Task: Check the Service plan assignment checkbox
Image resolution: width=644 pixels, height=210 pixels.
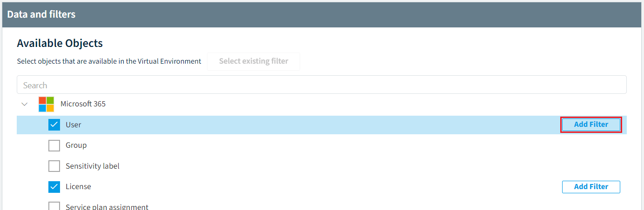Action: point(54,206)
